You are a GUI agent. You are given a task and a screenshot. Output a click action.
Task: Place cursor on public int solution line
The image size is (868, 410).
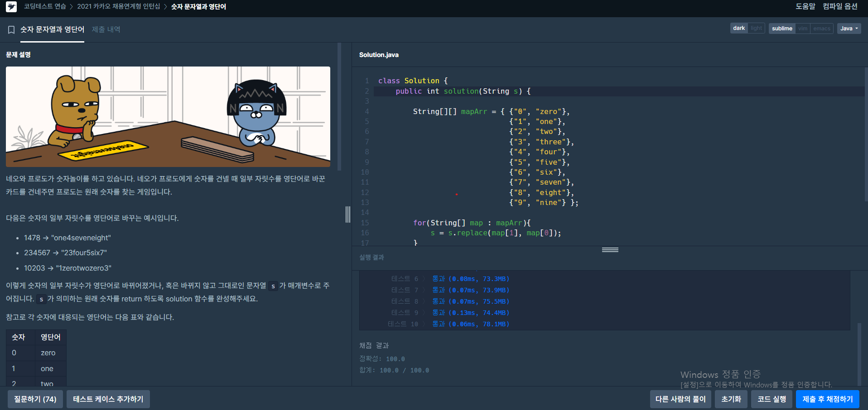(x=463, y=91)
